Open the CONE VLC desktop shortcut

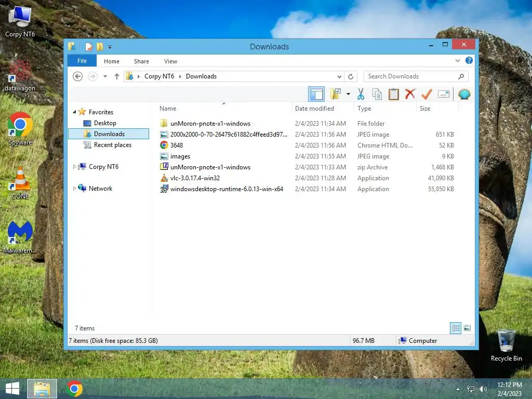click(20, 183)
